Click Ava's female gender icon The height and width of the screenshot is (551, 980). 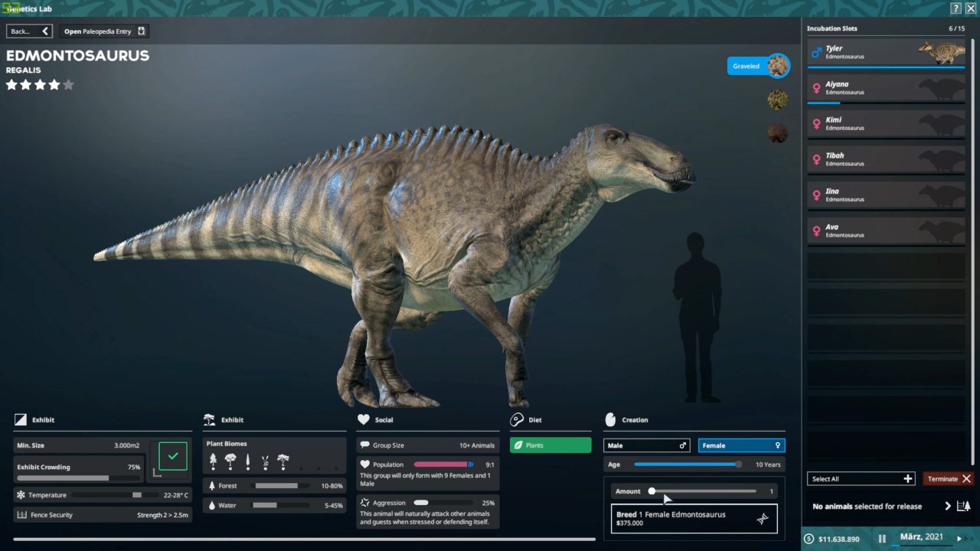[816, 231]
